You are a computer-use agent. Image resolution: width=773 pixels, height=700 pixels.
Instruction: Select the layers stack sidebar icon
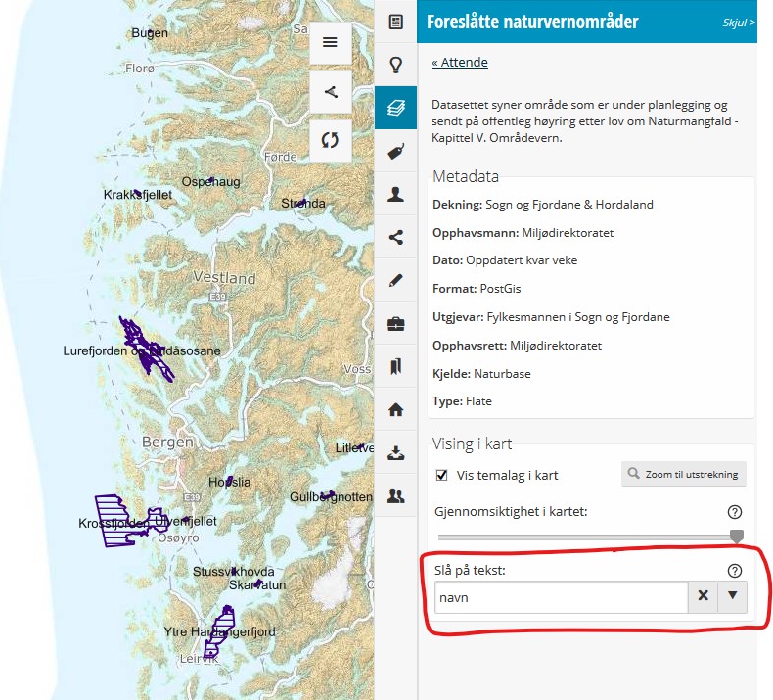click(x=395, y=108)
